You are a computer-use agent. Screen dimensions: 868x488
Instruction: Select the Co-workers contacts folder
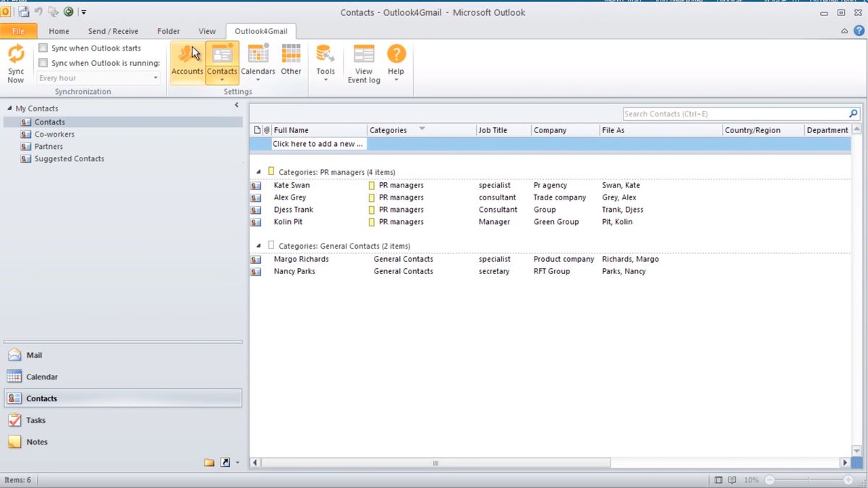click(54, 134)
